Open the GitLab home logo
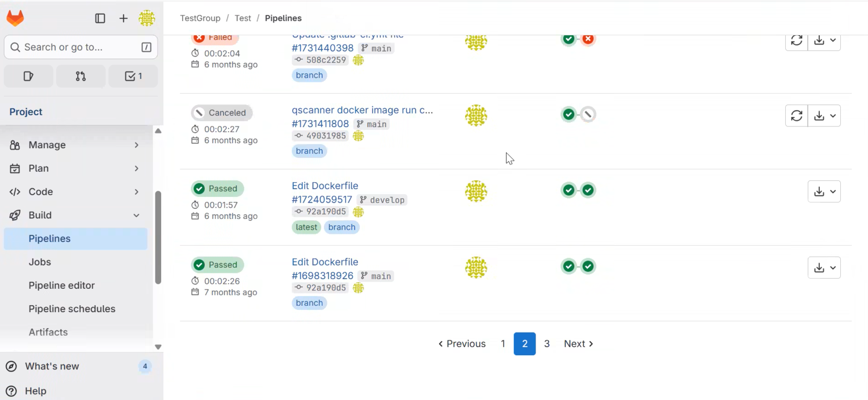Image resolution: width=868 pixels, height=400 pixels. 15,18
